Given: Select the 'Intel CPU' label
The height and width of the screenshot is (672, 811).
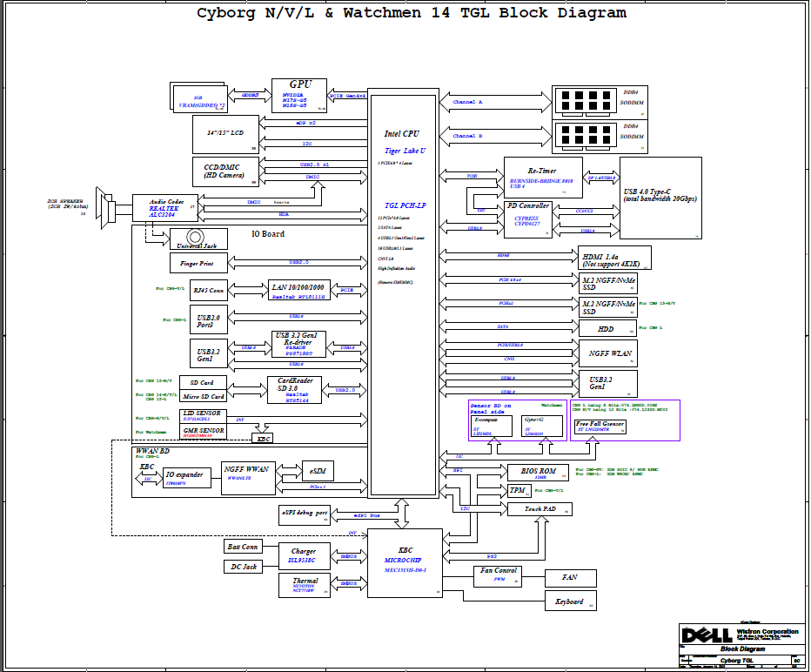Looking at the screenshot, I should 402,133.
